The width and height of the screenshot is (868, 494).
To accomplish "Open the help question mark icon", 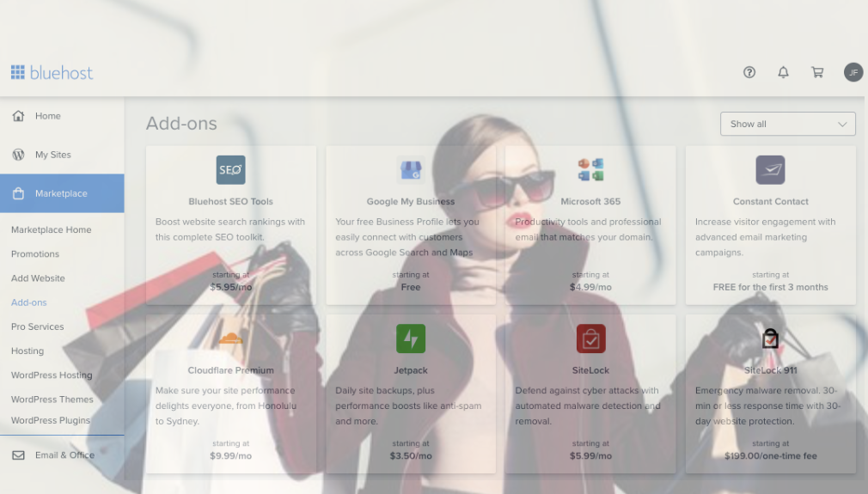I will tap(749, 72).
